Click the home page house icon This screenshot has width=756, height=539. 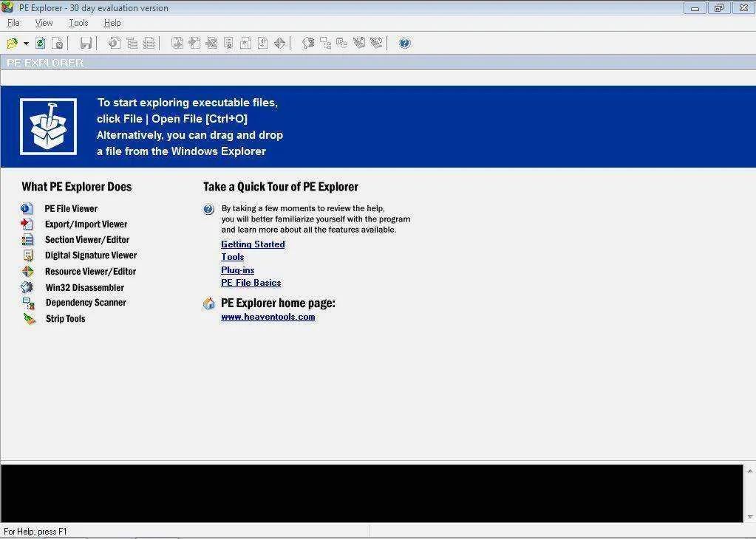(208, 303)
